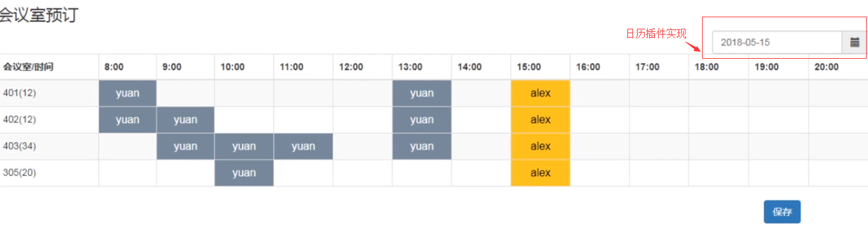The width and height of the screenshot is (868, 251).
Task: Select the alex slot for room 401
Action: [x=541, y=93]
